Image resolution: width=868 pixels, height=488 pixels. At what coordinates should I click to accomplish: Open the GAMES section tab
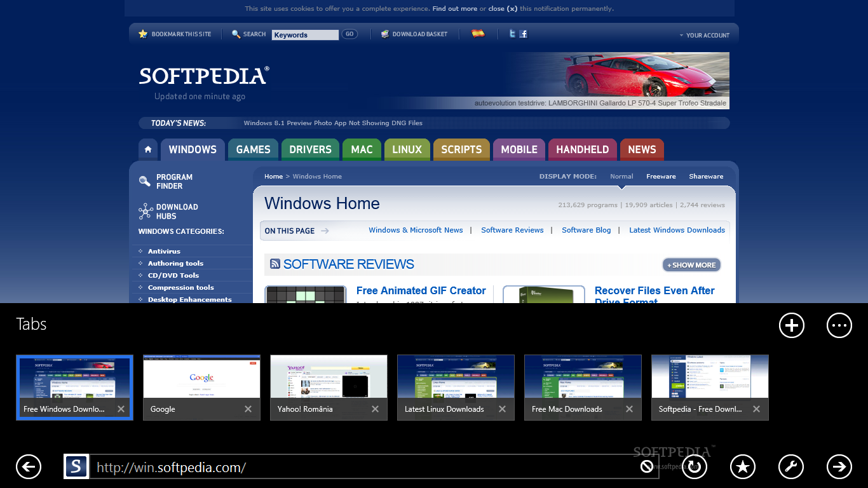coord(253,149)
